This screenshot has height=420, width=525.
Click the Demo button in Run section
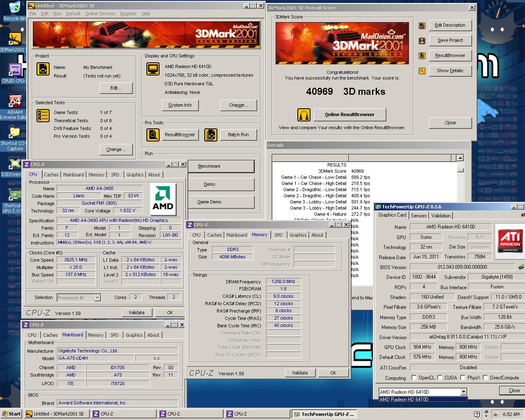[221, 184]
